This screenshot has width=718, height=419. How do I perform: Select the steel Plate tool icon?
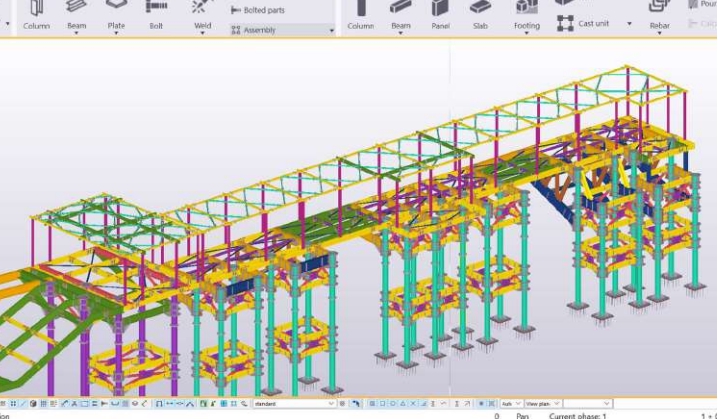tap(116, 5)
